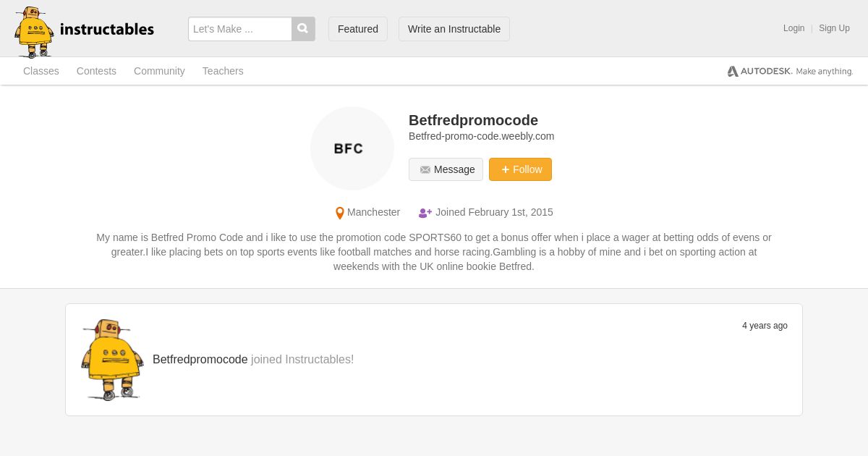Click Write an Instructable button
Image resolution: width=868 pixels, height=456 pixels.
tap(454, 29)
